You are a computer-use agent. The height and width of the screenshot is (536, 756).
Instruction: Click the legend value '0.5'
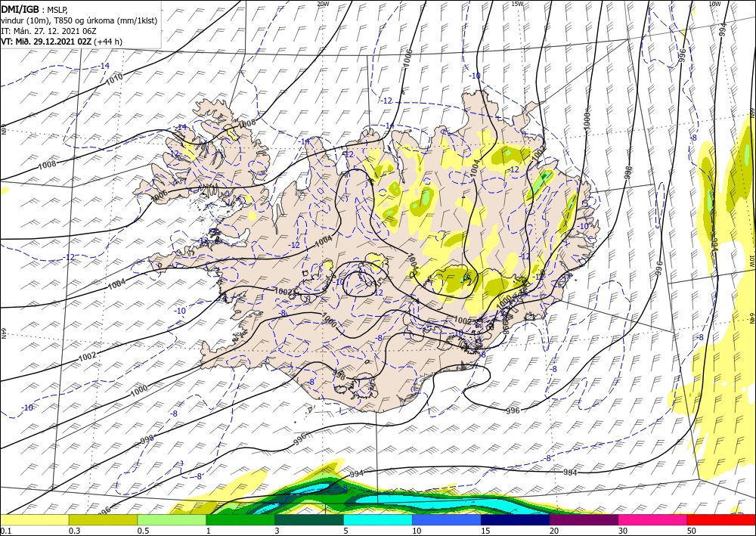(143, 531)
